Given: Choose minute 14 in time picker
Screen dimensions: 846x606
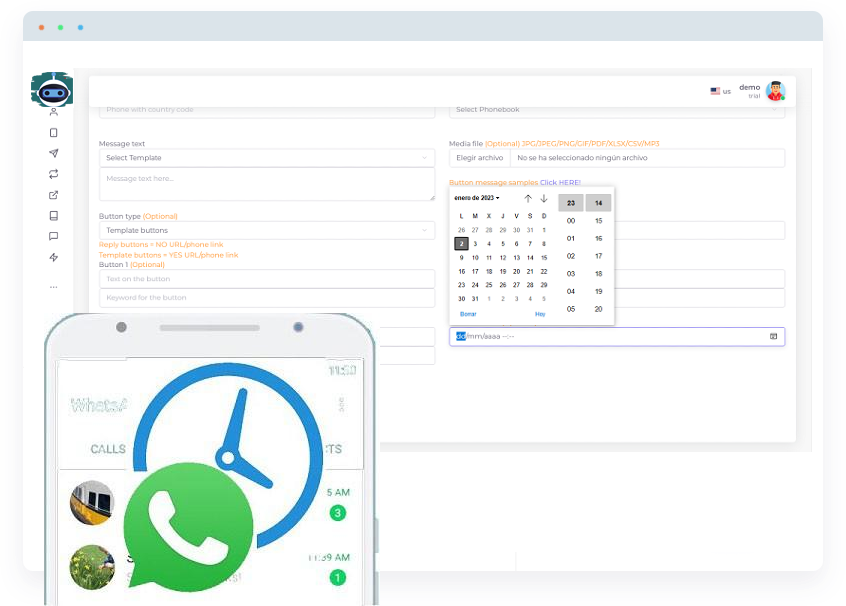Looking at the screenshot, I should point(598,203).
